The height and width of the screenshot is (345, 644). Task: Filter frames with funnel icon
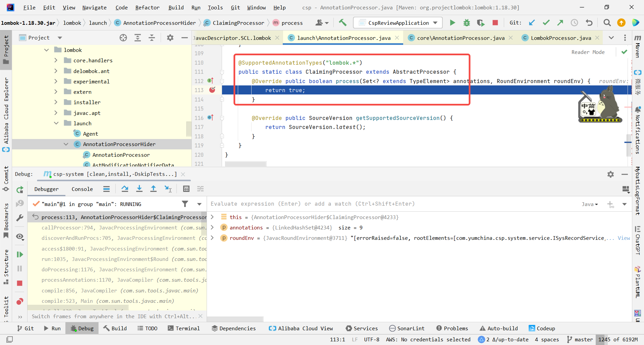tap(185, 204)
